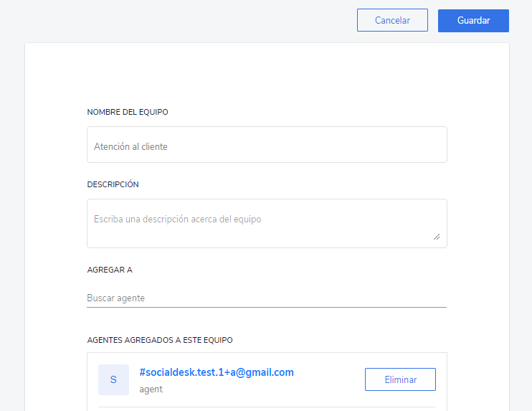Open the #socialdesk.test.1+a@gmail.com agent link
The width and height of the screenshot is (532, 411).
(217, 372)
